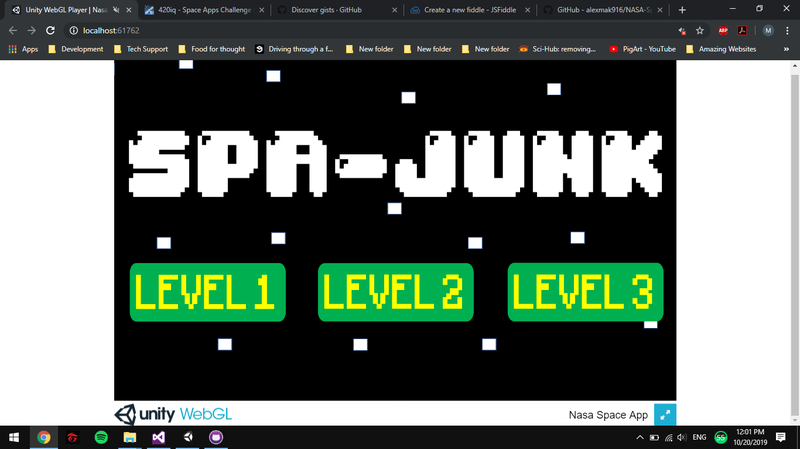Reload the page with the refresh icon
The width and height of the screenshot is (800, 449).
(51, 30)
